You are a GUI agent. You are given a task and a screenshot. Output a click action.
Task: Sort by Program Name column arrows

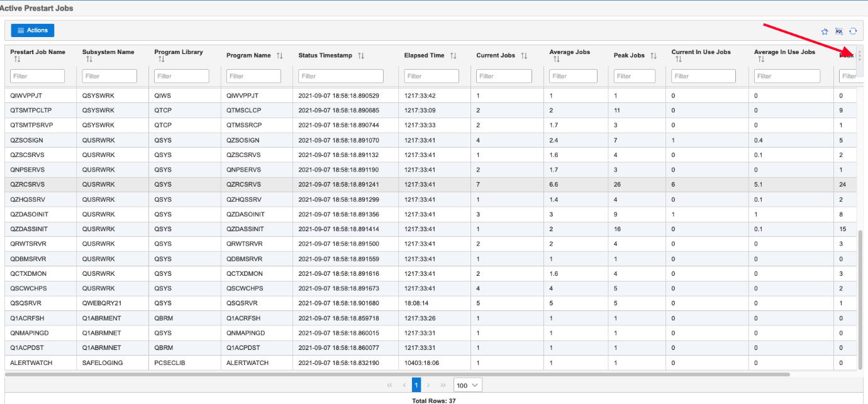pyautogui.click(x=279, y=56)
